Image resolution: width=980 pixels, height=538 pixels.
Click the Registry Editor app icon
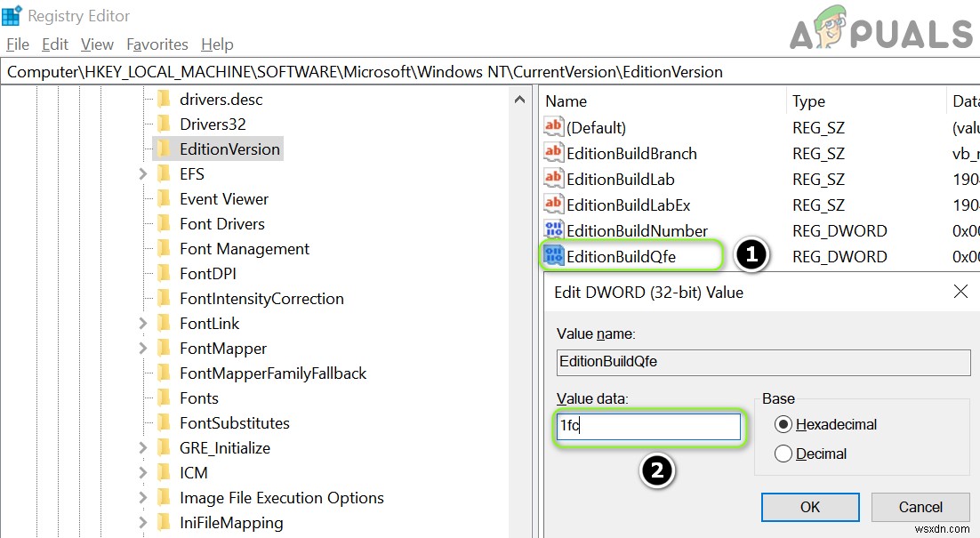pyautogui.click(x=12, y=16)
